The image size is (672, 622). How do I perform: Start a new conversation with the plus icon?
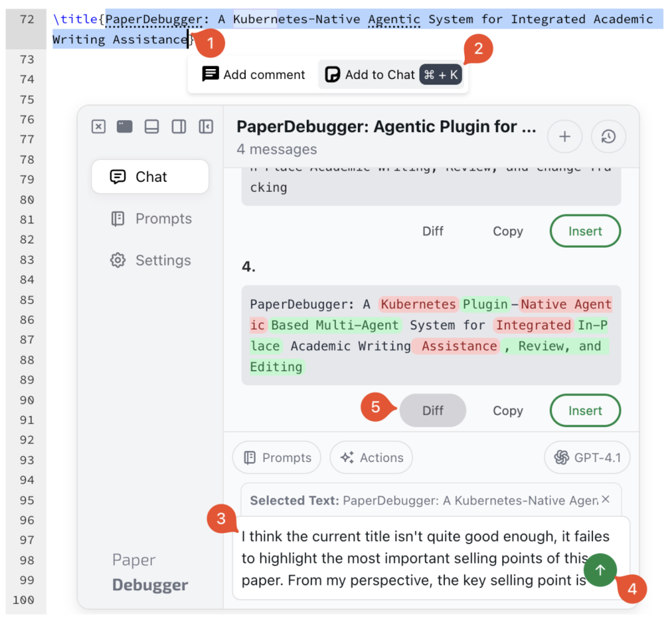[564, 136]
